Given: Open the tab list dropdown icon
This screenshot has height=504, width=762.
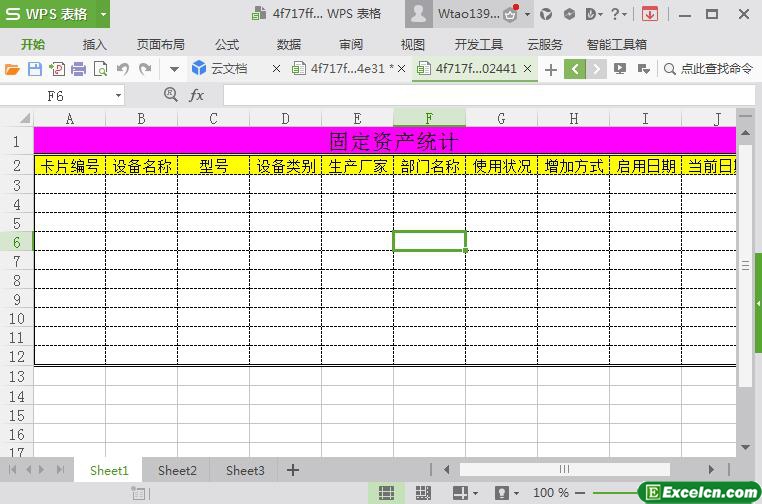Looking at the screenshot, I should pyautogui.click(x=643, y=69).
